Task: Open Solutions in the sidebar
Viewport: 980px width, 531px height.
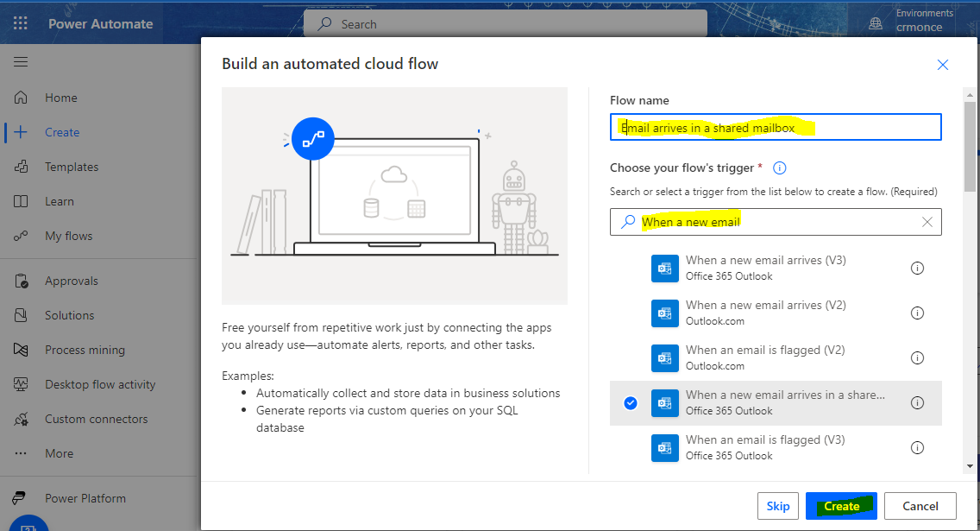Action: pos(69,315)
